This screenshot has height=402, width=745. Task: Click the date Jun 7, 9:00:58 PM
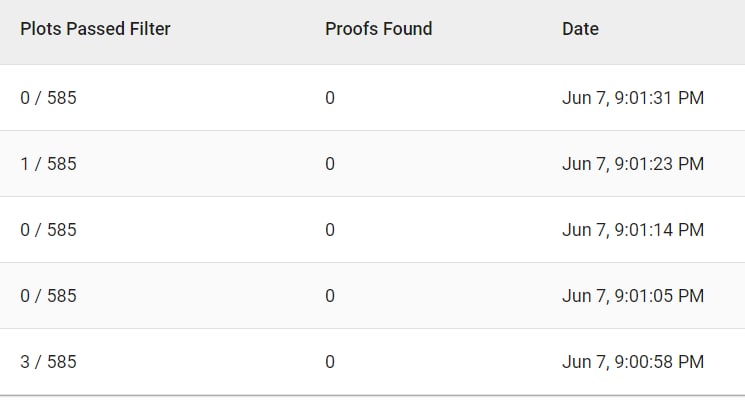point(633,362)
